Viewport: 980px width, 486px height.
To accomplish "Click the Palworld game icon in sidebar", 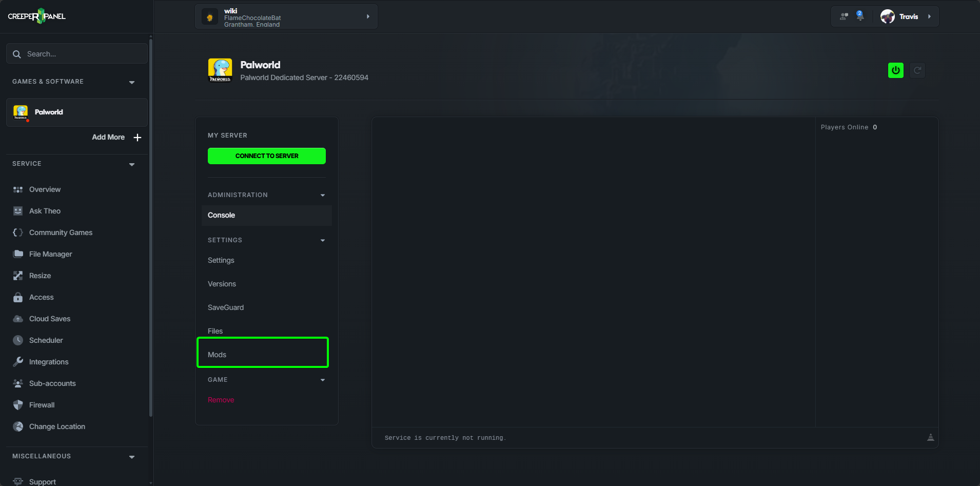I will tap(21, 112).
